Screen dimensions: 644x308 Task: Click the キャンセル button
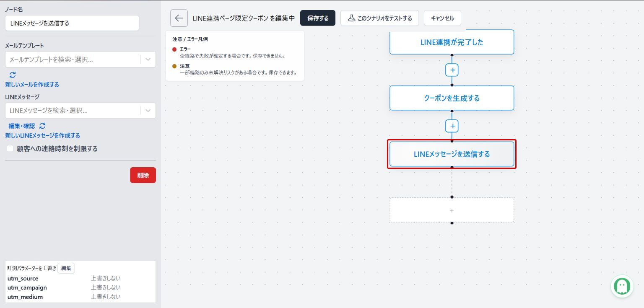442,18
